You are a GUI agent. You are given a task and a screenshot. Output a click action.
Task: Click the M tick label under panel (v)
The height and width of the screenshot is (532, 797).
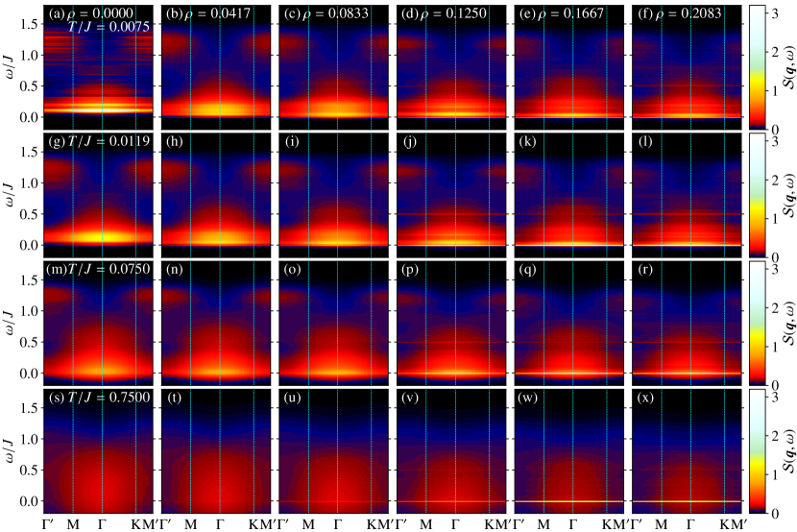pyautogui.click(x=426, y=524)
